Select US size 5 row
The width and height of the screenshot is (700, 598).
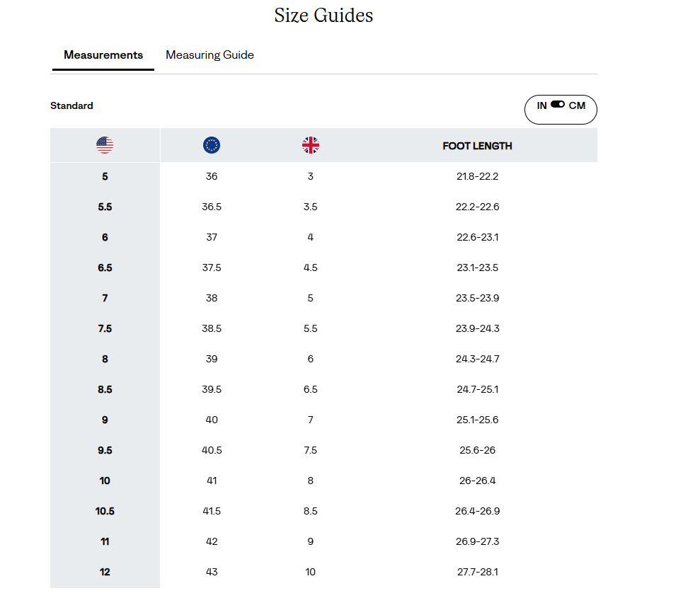(x=323, y=176)
